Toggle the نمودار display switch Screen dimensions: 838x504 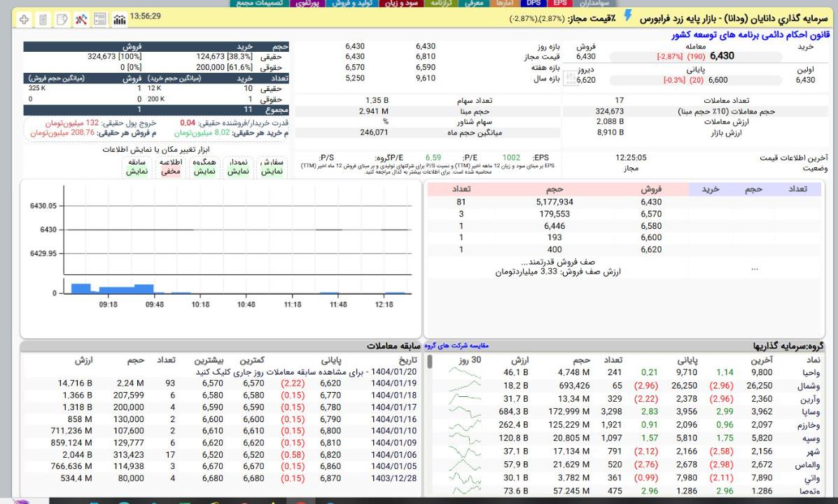237,167
